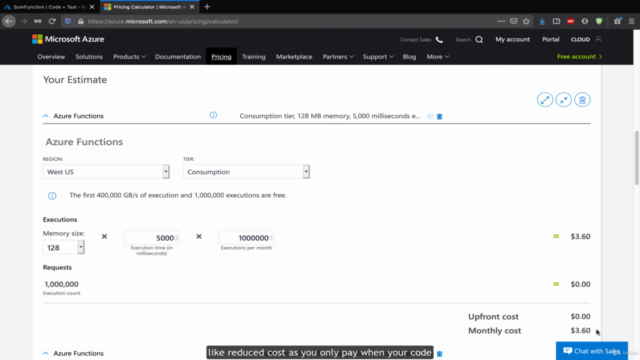Click the CLOUD user profile icon
This screenshot has height=360, width=640.
(x=598, y=39)
